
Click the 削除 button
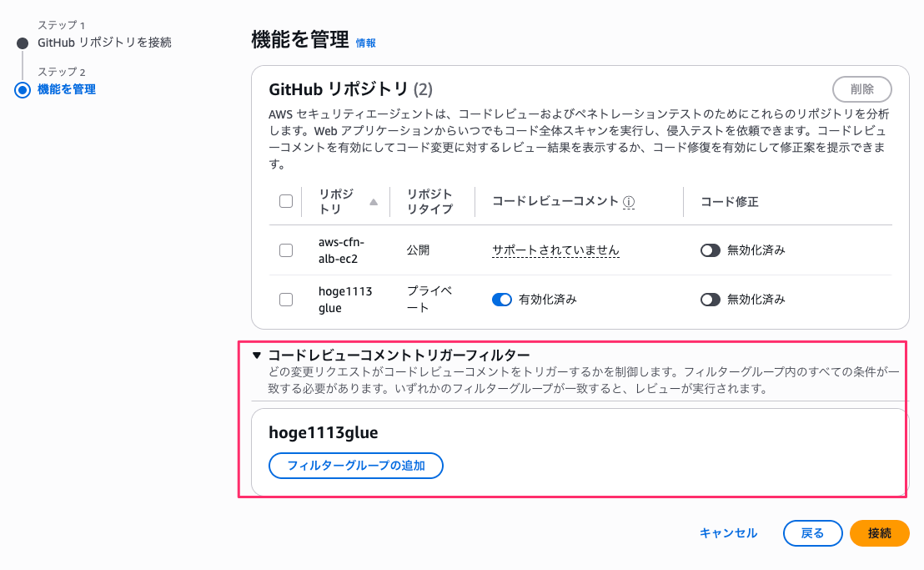861,89
